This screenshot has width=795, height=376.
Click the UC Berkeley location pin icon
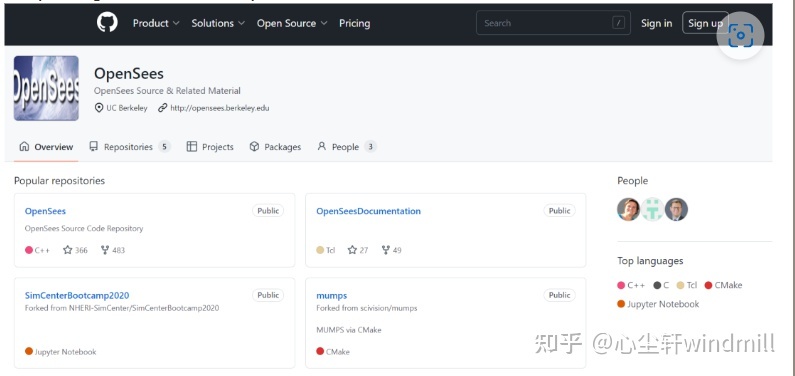[99, 108]
